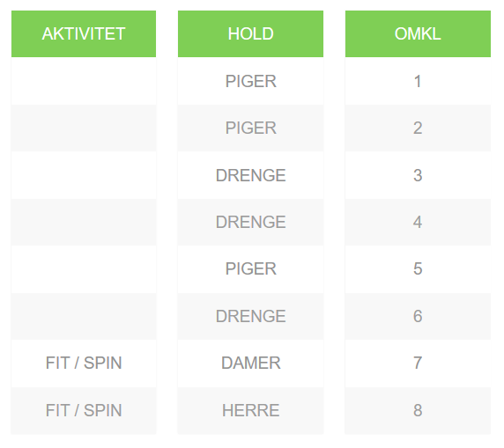Select OMKL number 2 cell
The image size is (504, 448).
pos(418,128)
